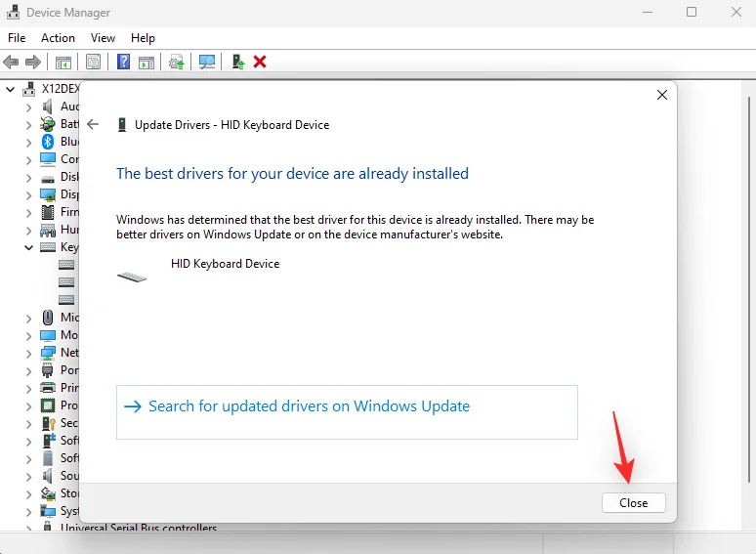The width and height of the screenshot is (756, 554).
Task: Click the back arrow in Update Drivers dialog
Action: click(x=93, y=124)
